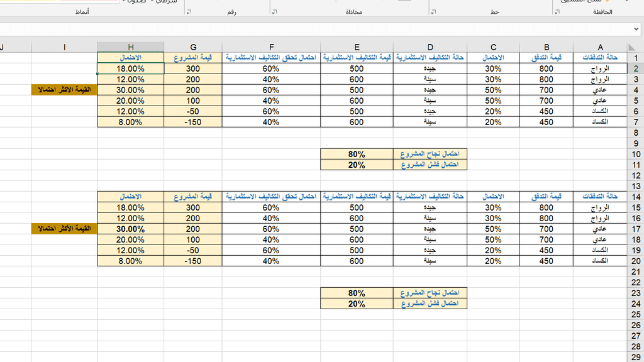Click cell B5 with value 700
This screenshot has width=644, height=362.
click(x=547, y=101)
